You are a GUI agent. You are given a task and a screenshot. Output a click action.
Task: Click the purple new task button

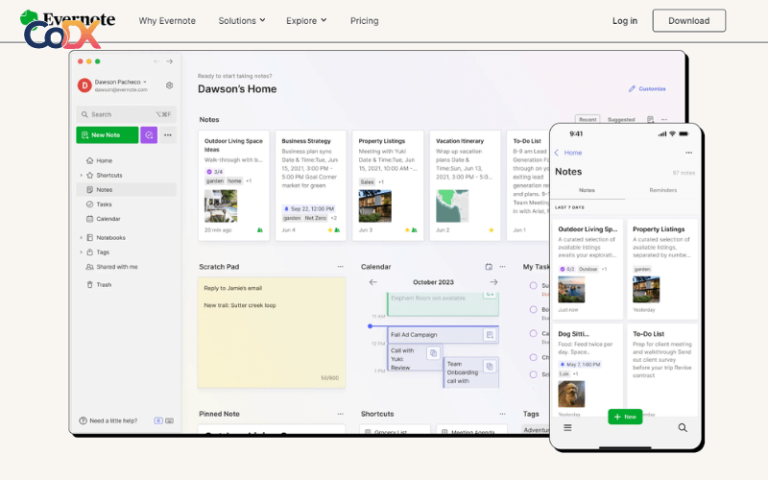coord(149,135)
